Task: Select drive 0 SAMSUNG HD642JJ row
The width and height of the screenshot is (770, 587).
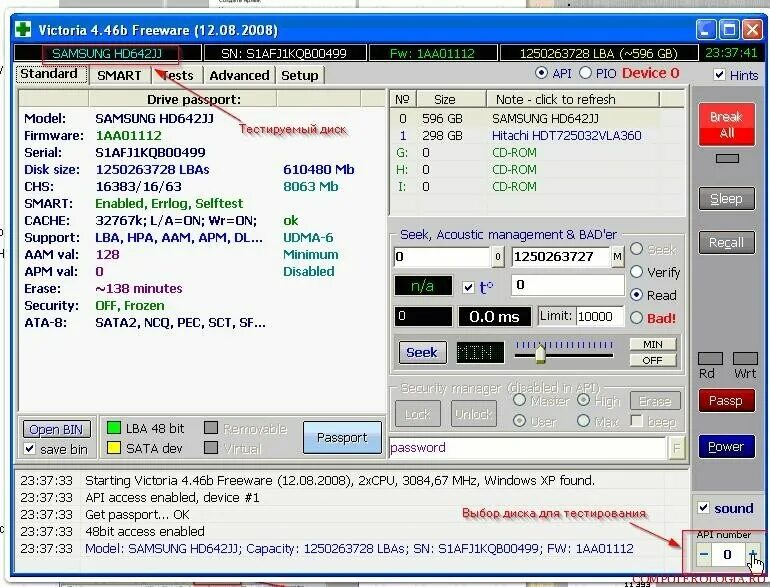Action: (537, 119)
